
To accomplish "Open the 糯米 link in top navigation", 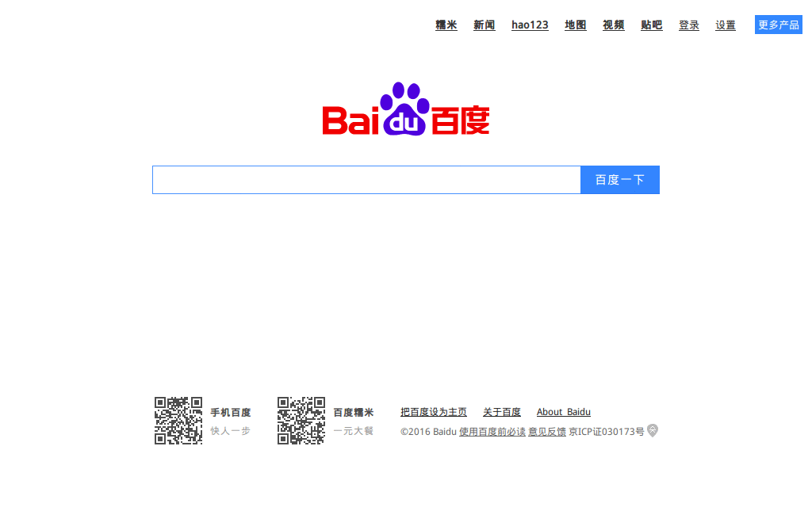I will pos(446,25).
